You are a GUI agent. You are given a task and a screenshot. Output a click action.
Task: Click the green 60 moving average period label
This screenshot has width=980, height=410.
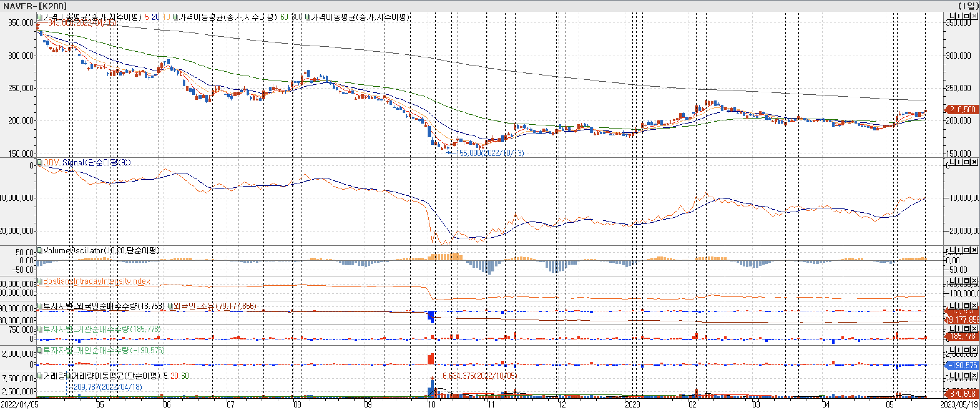click(x=284, y=17)
